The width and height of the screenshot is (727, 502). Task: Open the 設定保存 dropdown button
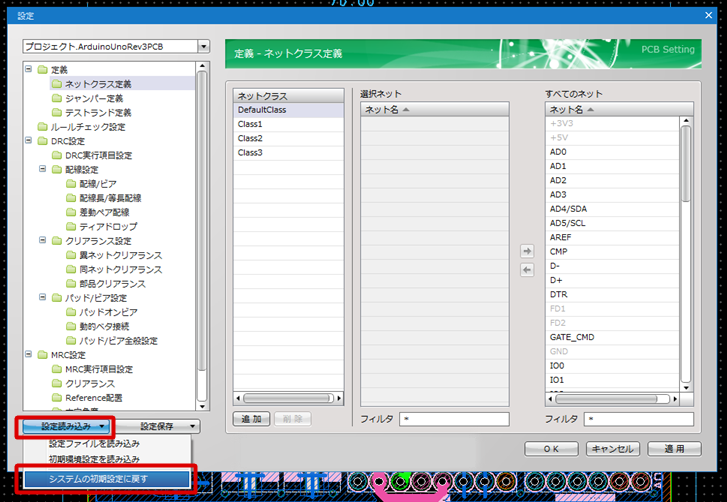click(157, 426)
